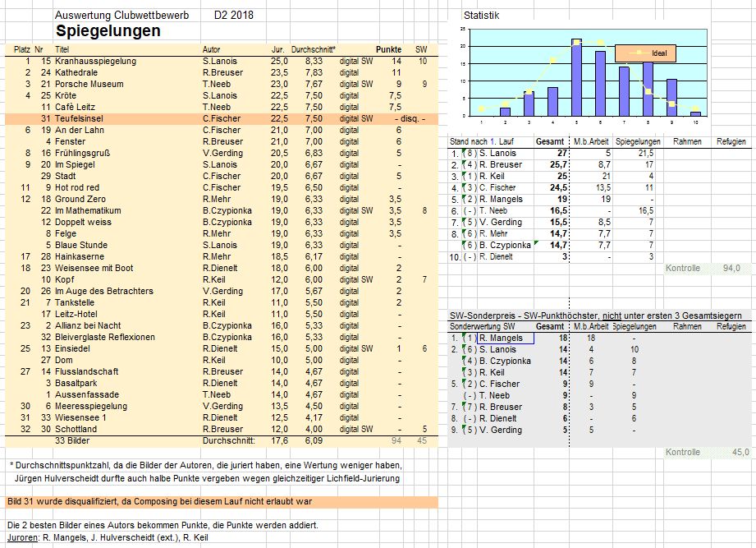Screen dimensions: 756x548
Task: Click the "Cafè Leitz" title cell
Action: coord(75,107)
